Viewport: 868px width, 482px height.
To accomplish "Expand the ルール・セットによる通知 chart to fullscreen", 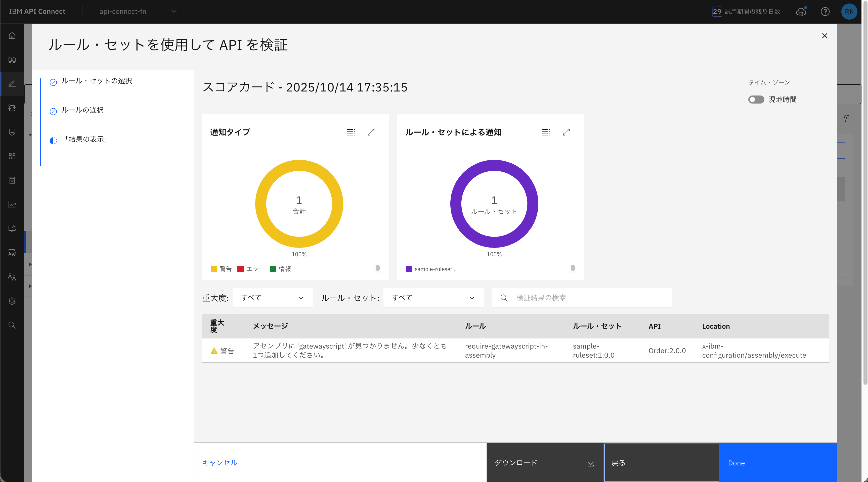I will [566, 132].
